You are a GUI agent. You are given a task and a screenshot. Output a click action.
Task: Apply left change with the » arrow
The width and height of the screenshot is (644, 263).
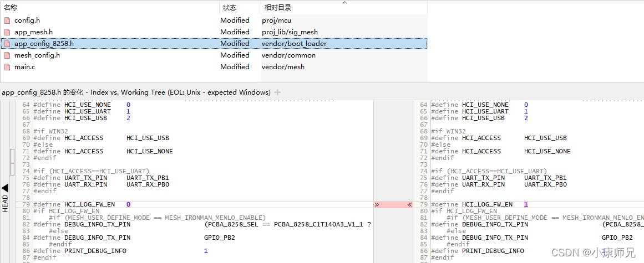click(377, 204)
